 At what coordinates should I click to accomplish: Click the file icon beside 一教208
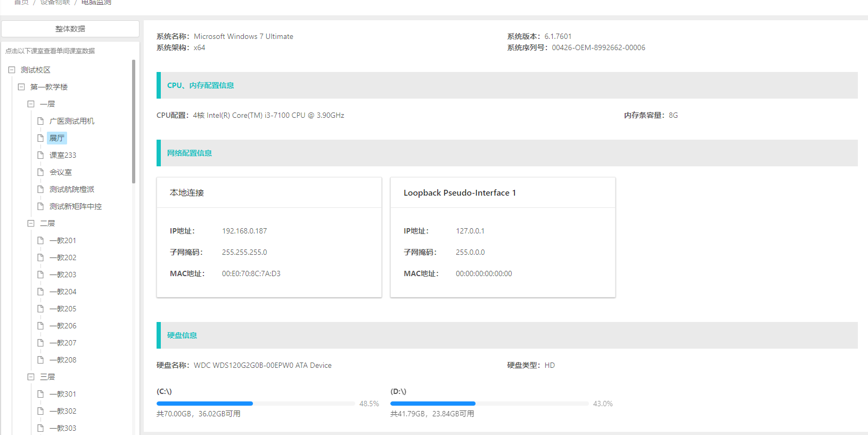pos(40,360)
